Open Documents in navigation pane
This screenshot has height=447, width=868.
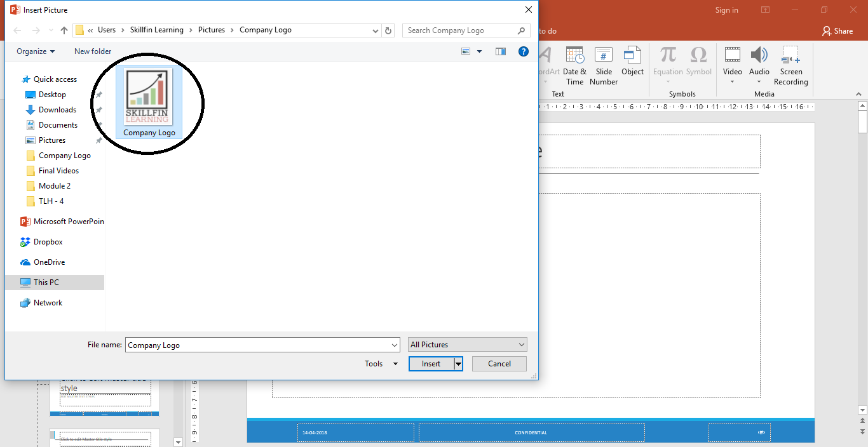(x=58, y=125)
